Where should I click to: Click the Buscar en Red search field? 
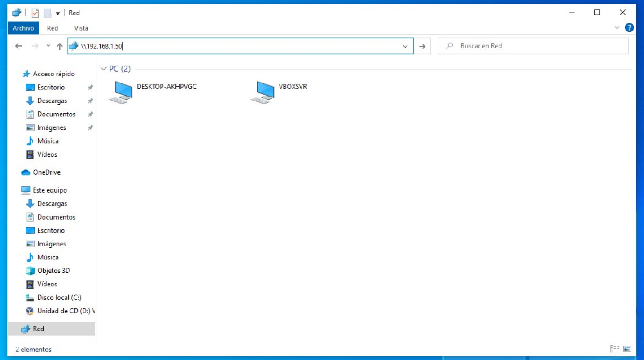(516, 46)
